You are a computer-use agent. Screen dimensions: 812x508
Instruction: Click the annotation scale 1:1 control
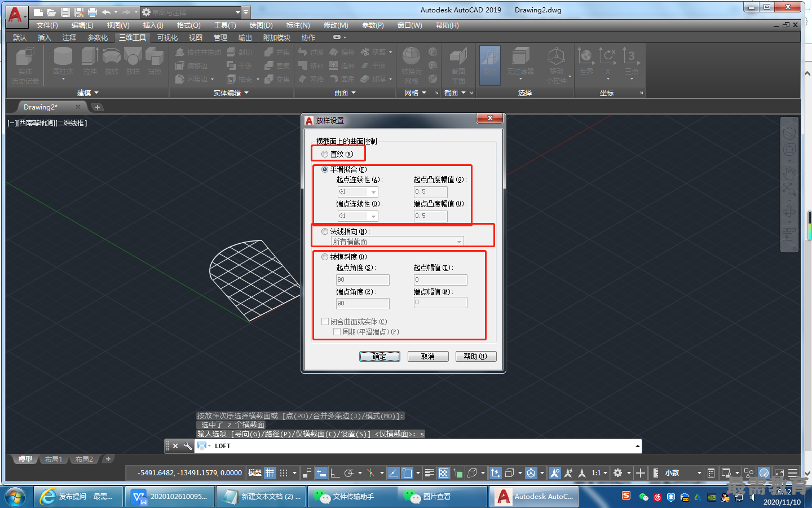click(x=599, y=473)
